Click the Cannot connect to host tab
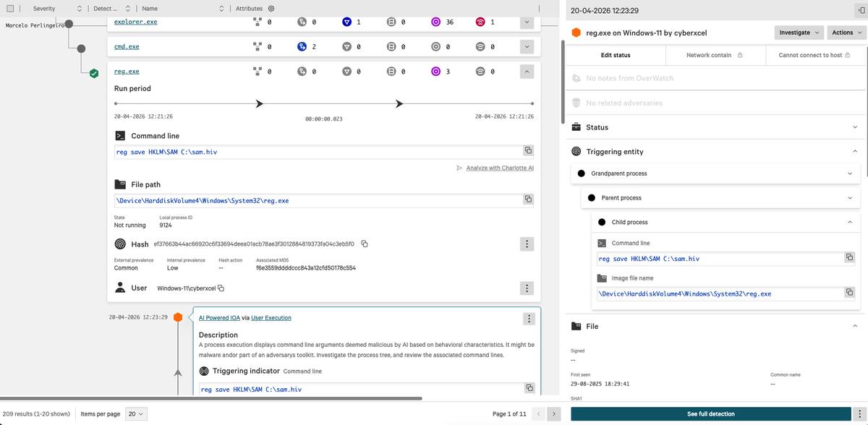 coord(814,55)
